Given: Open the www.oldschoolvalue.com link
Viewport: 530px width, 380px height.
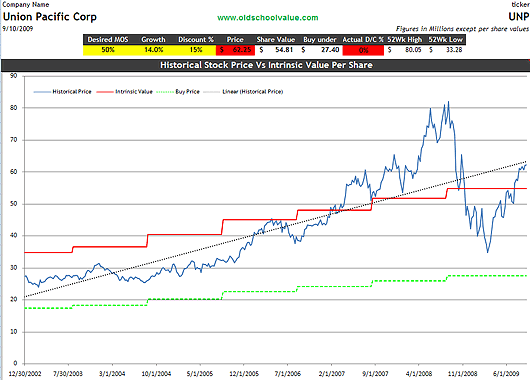Looking at the screenshot, I should click(268, 18).
